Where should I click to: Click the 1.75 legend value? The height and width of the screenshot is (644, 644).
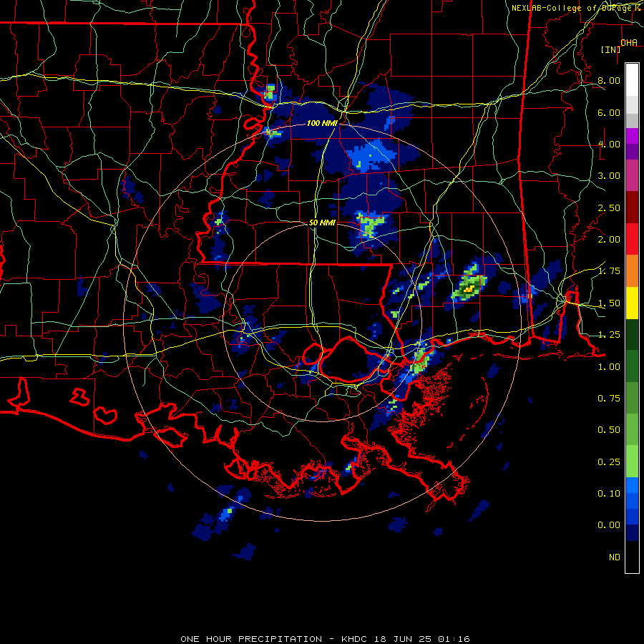point(609,271)
